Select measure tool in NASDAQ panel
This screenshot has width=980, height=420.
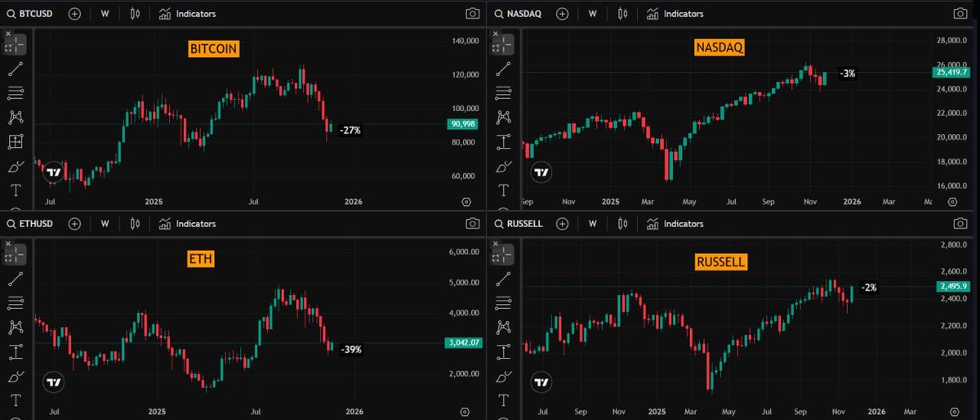(504, 142)
